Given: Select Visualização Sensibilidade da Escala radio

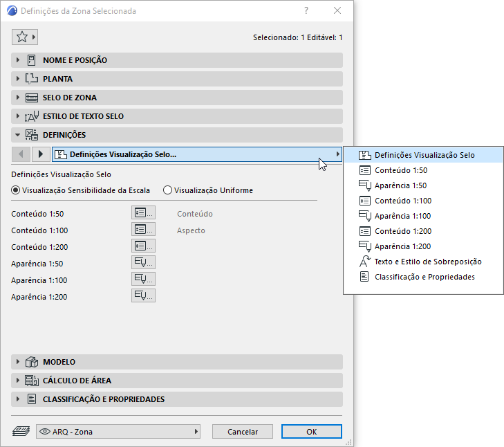Looking at the screenshot, I should tap(15, 190).
